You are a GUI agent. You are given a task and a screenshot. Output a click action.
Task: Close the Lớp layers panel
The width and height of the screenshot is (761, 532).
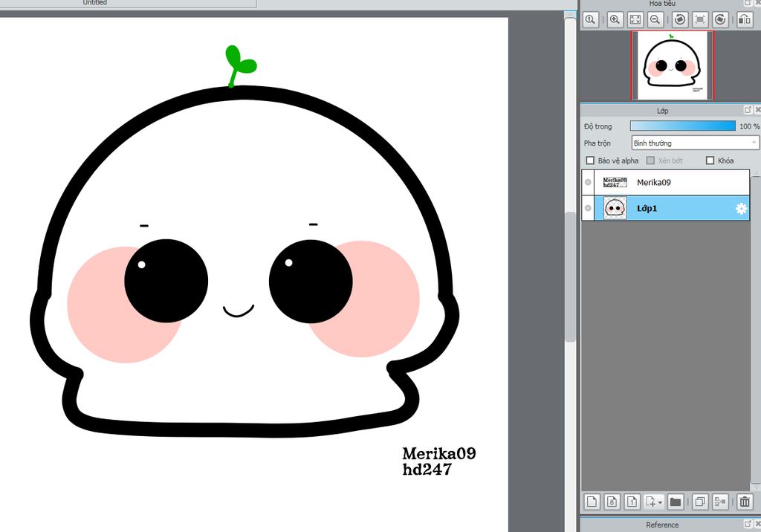click(x=757, y=110)
